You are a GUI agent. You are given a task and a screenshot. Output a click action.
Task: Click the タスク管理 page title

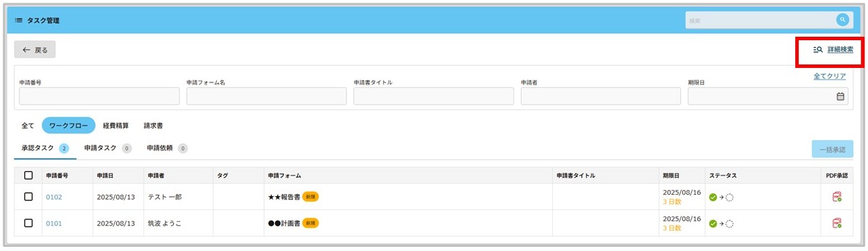tap(43, 21)
